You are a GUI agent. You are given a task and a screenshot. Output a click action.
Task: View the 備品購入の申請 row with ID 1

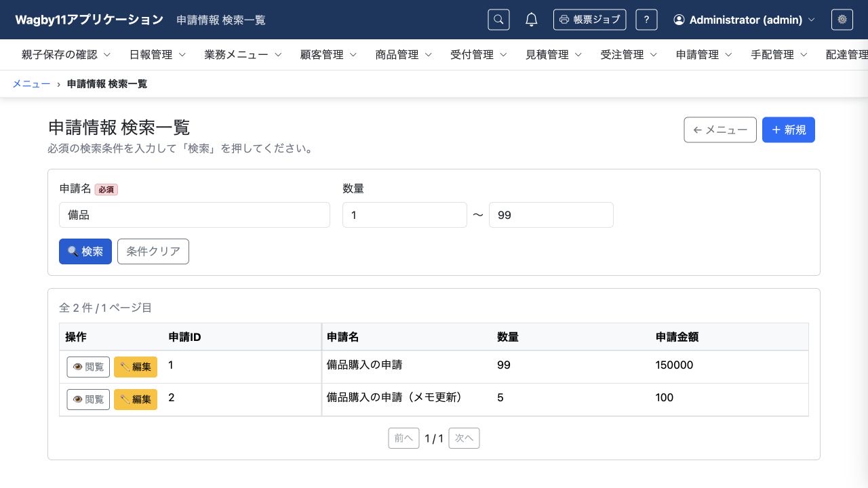(x=88, y=367)
